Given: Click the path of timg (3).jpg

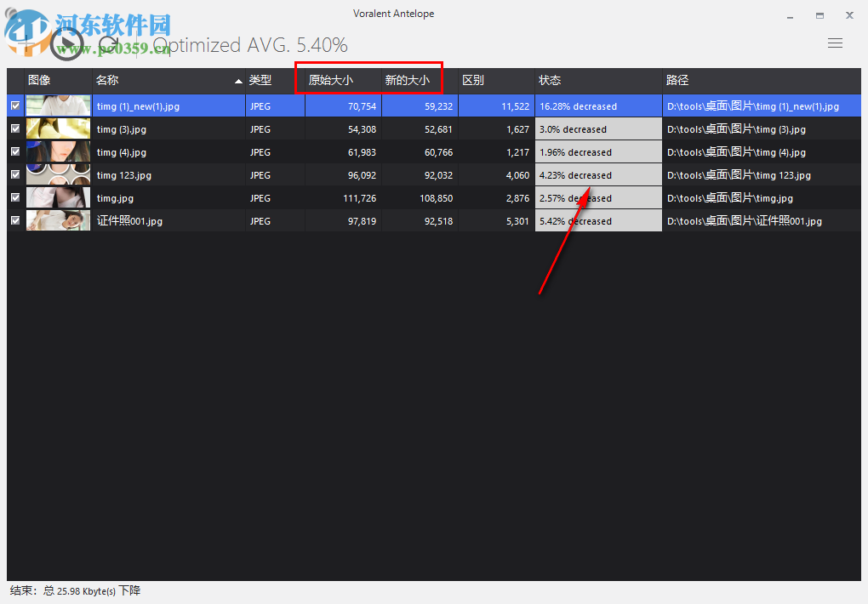Looking at the screenshot, I should point(736,129).
